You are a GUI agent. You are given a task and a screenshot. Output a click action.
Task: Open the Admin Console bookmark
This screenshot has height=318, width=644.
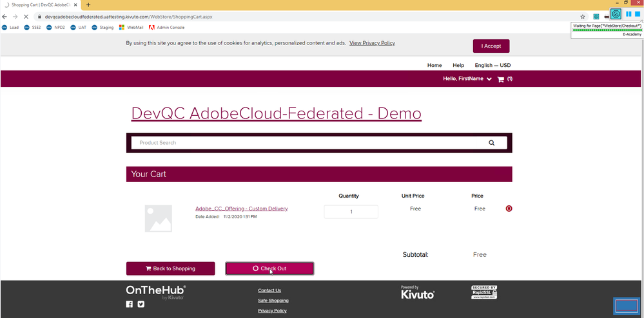click(166, 28)
